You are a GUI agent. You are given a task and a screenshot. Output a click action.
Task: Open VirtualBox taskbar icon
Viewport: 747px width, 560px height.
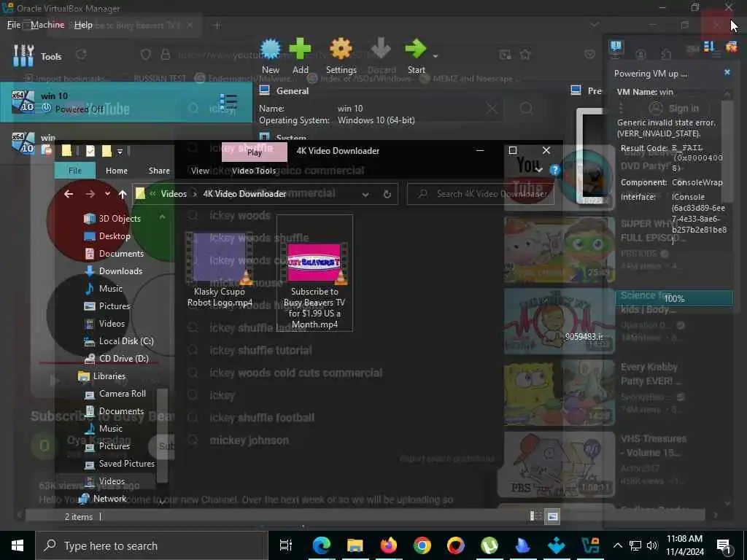pyautogui.click(x=589, y=545)
